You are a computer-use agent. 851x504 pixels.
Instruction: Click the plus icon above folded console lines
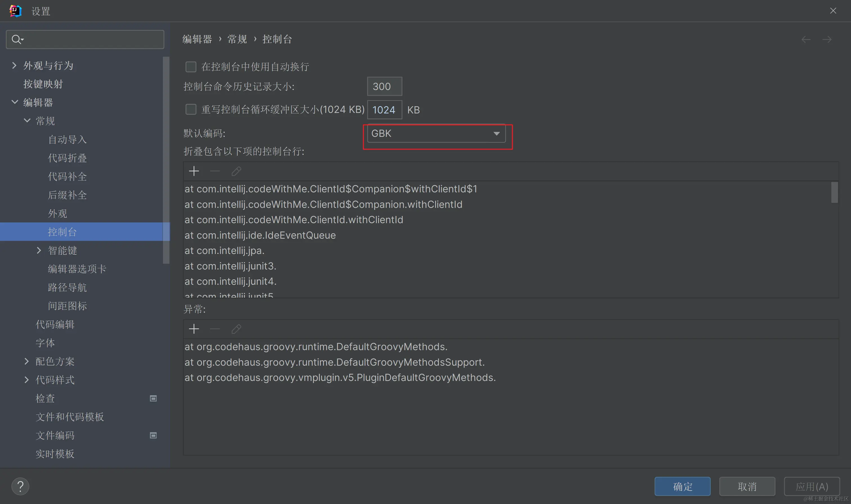(194, 171)
